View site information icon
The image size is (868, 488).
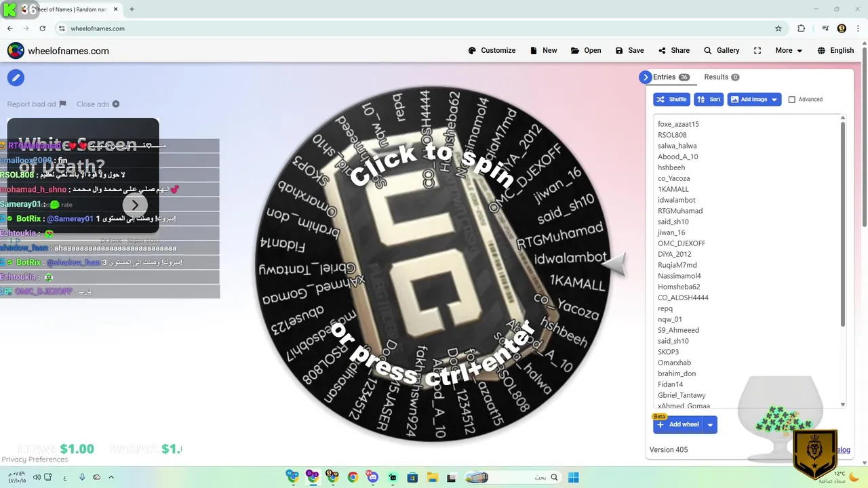62,28
